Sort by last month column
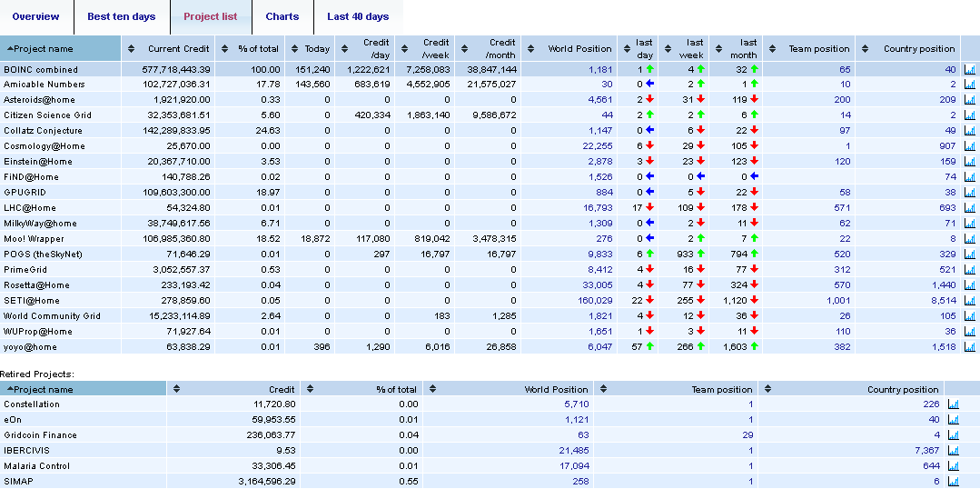Image resolution: width=980 pixels, height=489 pixels. [737, 49]
